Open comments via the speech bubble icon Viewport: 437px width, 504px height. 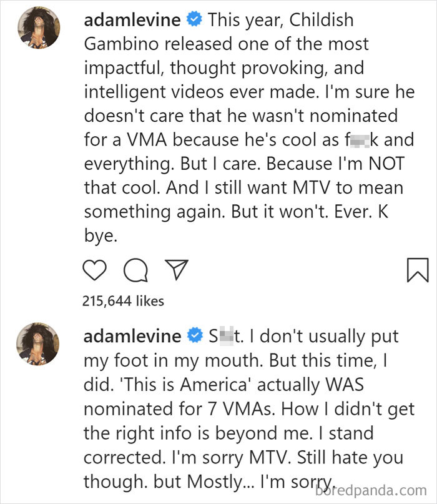click(x=136, y=270)
